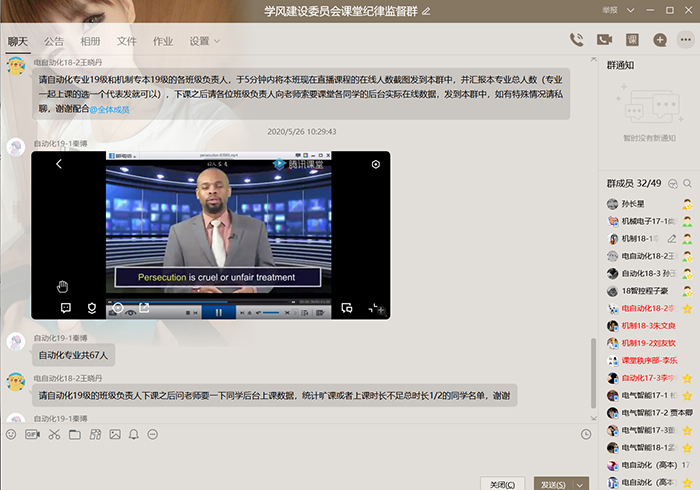
Task: Click the 发送(S) button
Action: [554, 485]
